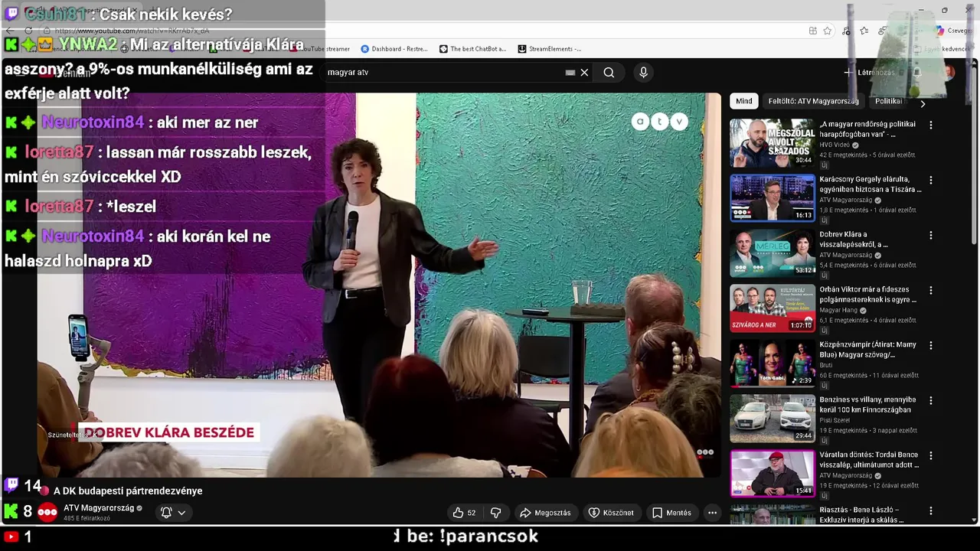This screenshot has width=980, height=551.
Task: Click browser split-screen apps icon in address bar
Action: click(812, 31)
